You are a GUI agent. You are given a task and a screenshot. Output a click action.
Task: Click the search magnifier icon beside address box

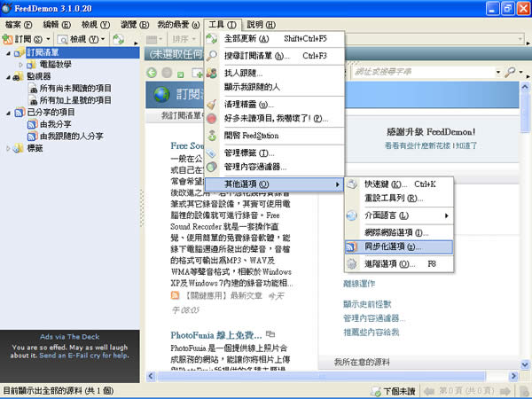pyautogui.click(x=510, y=73)
